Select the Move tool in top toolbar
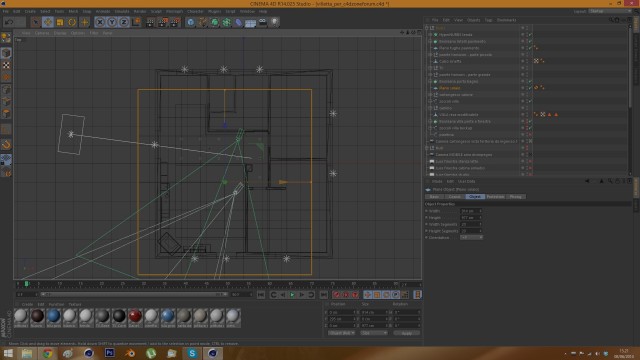 click(48, 22)
